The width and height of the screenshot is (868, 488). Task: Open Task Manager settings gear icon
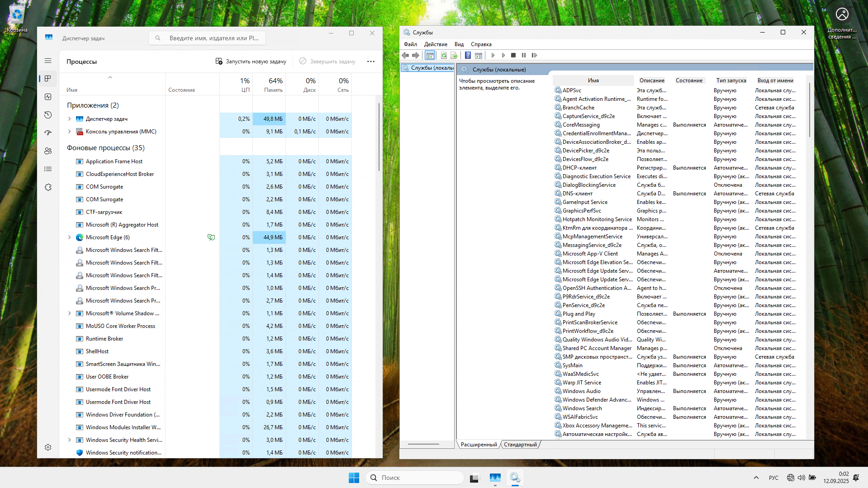(x=48, y=447)
